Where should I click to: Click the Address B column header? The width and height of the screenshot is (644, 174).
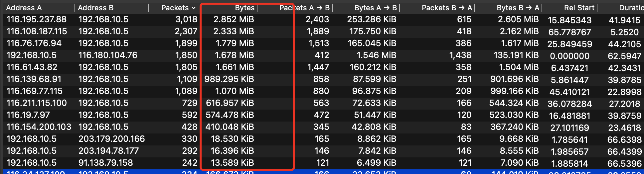tap(96, 8)
